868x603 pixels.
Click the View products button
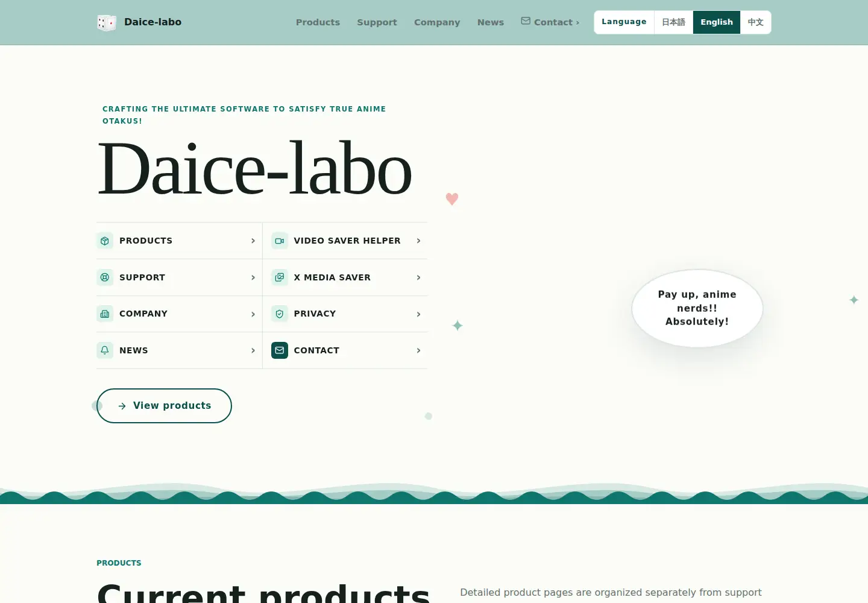tap(164, 406)
